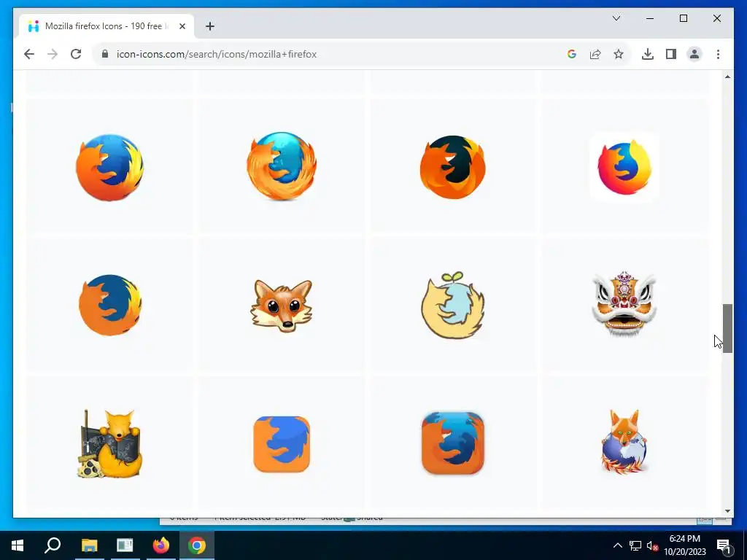Click the scrollbar down arrow
This screenshot has height=560, width=747.
(x=727, y=511)
